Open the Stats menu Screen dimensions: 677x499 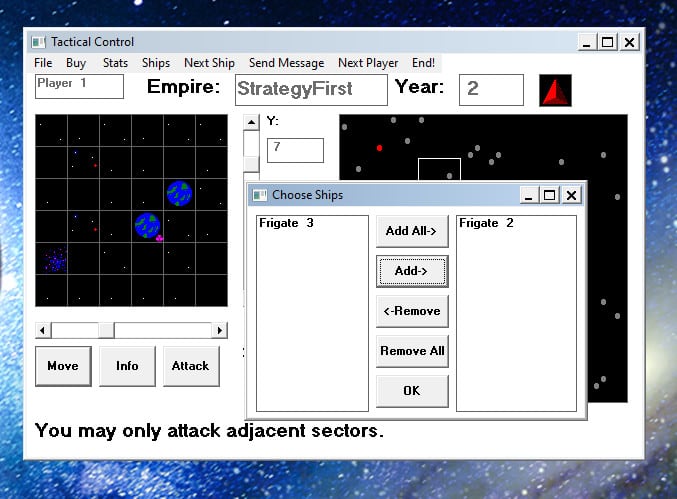(x=115, y=63)
